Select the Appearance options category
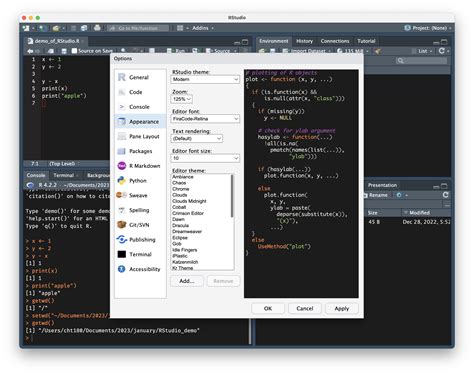This screenshot has width=474, height=374. tap(140, 122)
